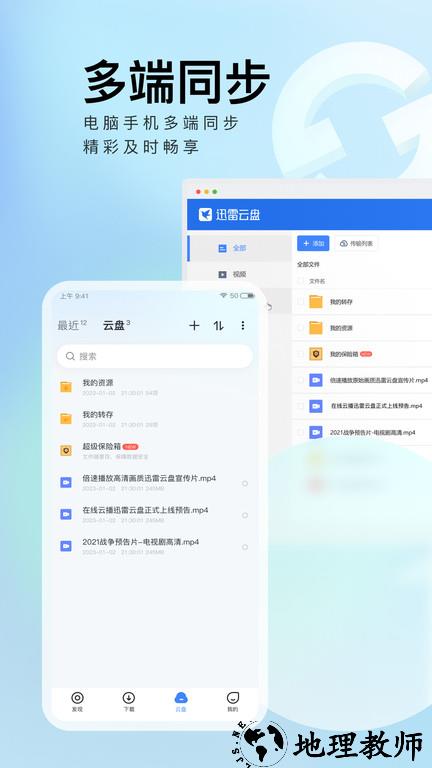Open 2021战争预告片-电视剧高清.mp4 file name on phone
Viewport: 432px width, 768px height.
141,542
